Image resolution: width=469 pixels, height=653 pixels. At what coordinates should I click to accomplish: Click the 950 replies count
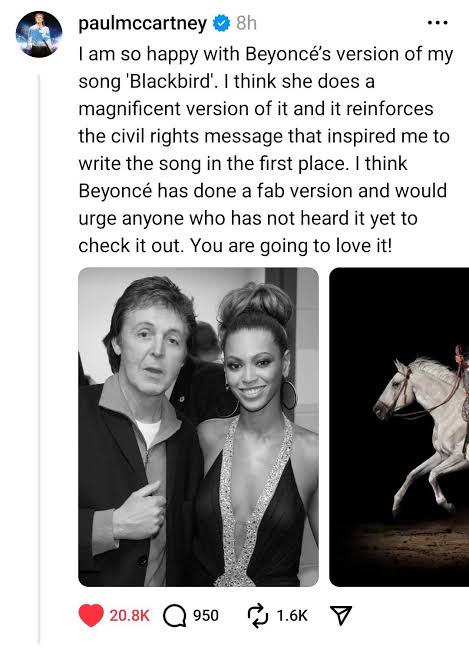coord(206,616)
